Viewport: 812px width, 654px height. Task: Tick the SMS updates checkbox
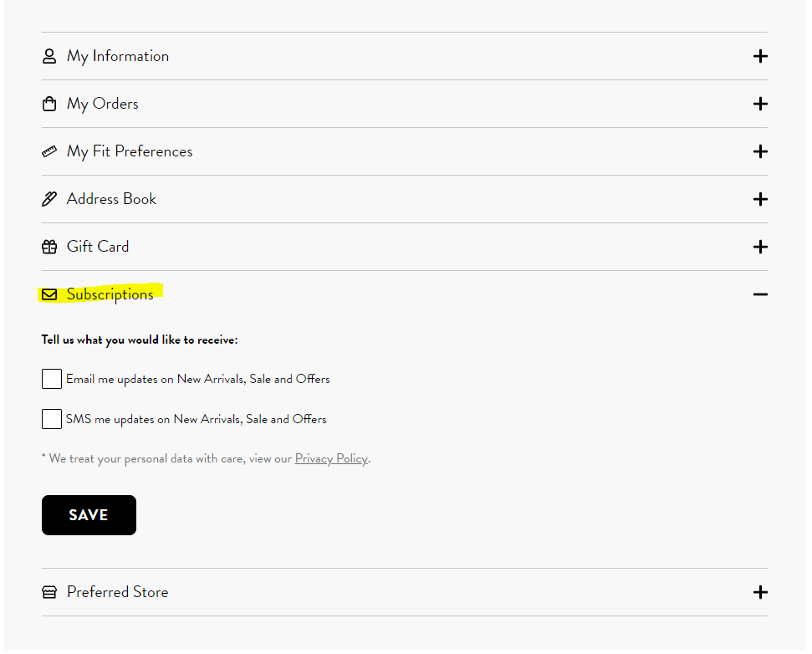pyautogui.click(x=52, y=419)
